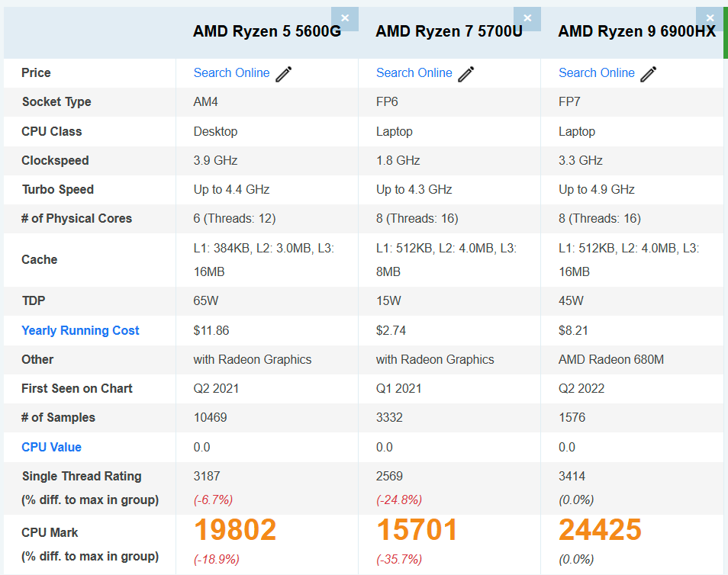Click the Up to 4.9 GHz turbo value
The image size is (728, 575).
coord(596,189)
